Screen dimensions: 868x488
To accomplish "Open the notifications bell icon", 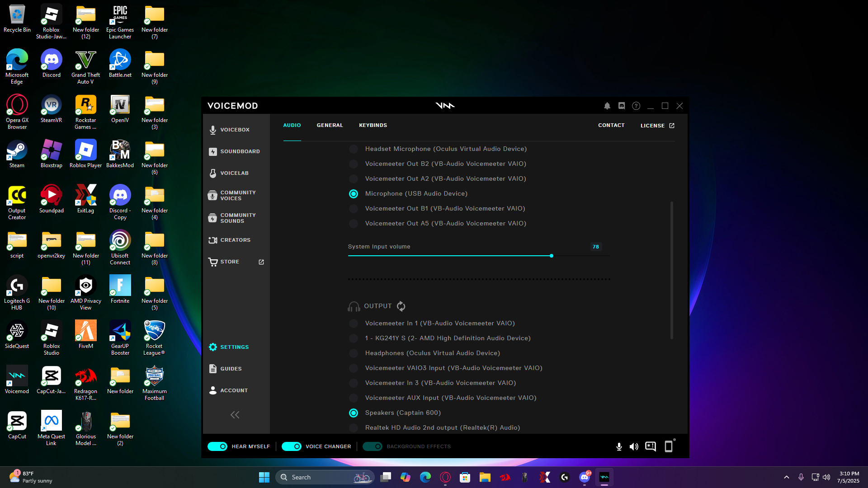I will click(607, 106).
